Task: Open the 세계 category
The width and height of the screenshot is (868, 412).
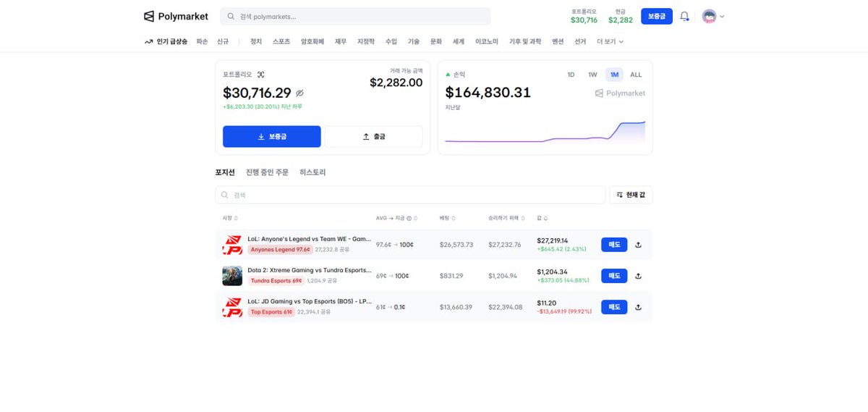Action: click(x=459, y=42)
